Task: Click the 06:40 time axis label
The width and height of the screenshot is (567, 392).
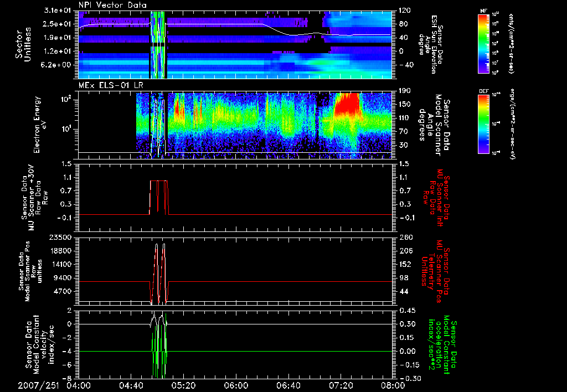Action: point(288,385)
